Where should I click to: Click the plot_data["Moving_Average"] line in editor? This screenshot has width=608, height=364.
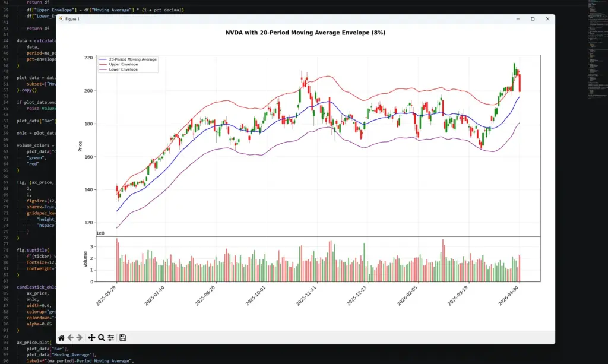[61, 354]
